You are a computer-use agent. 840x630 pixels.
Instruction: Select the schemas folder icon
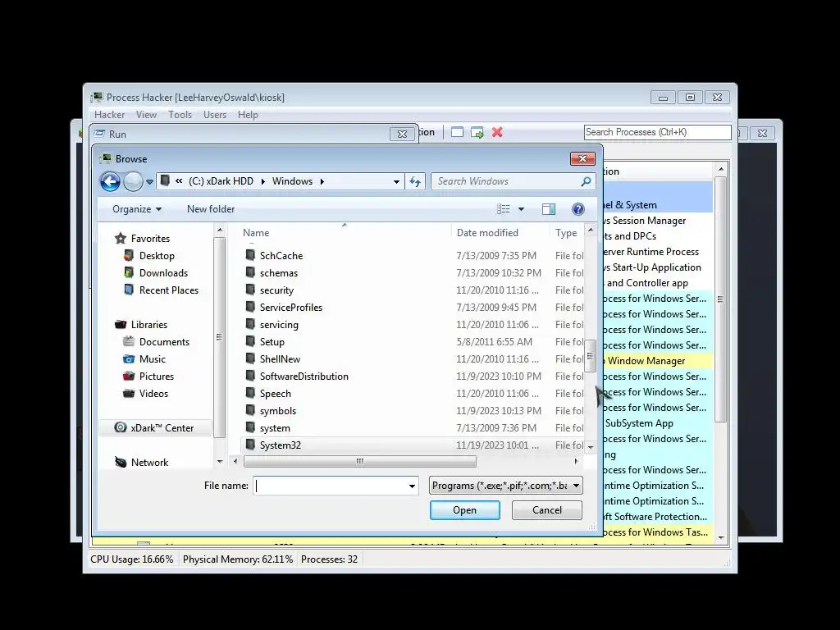[x=250, y=272]
